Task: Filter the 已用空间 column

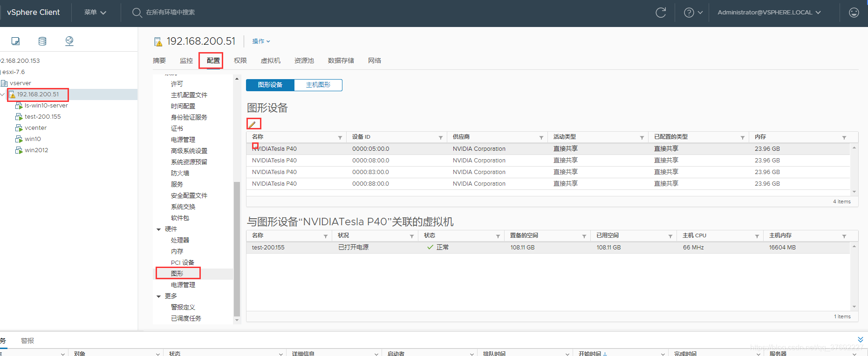Action: (670, 236)
